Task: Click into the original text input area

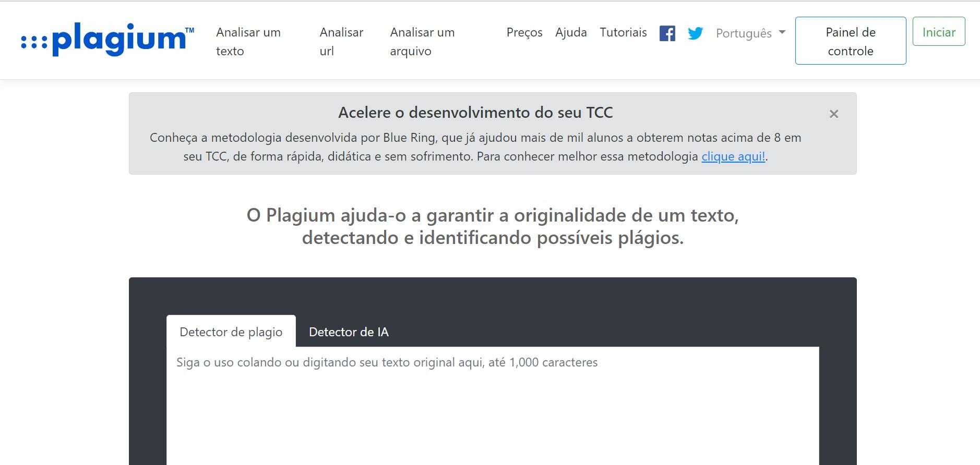Action: pos(493,406)
